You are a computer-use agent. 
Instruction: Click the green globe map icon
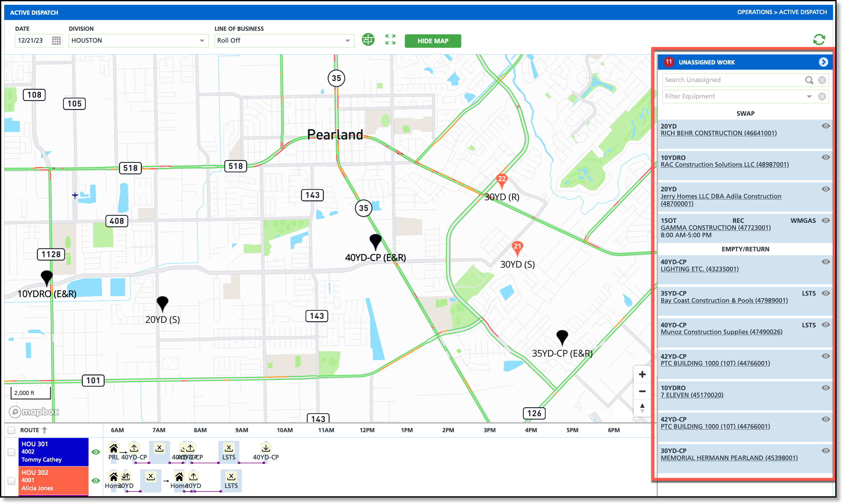pyautogui.click(x=368, y=40)
